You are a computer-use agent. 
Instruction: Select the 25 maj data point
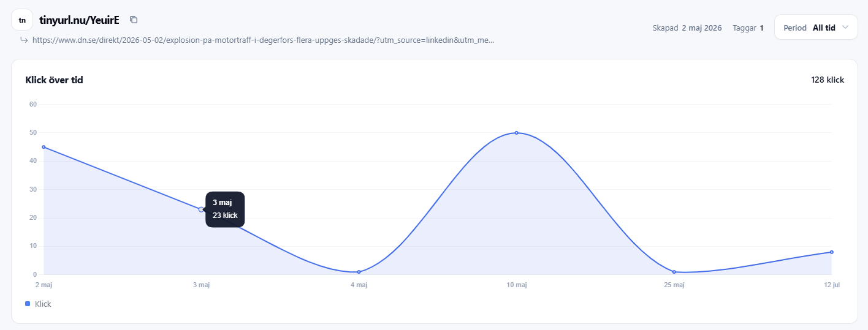pyautogui.click(x=674, y=272)
